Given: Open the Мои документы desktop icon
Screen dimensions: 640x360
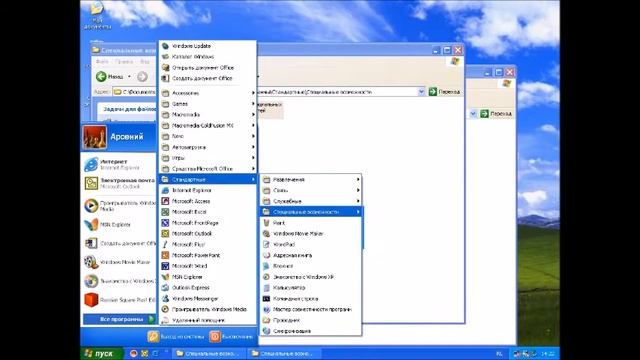Looking at the screenshot, I should [97, 15].
